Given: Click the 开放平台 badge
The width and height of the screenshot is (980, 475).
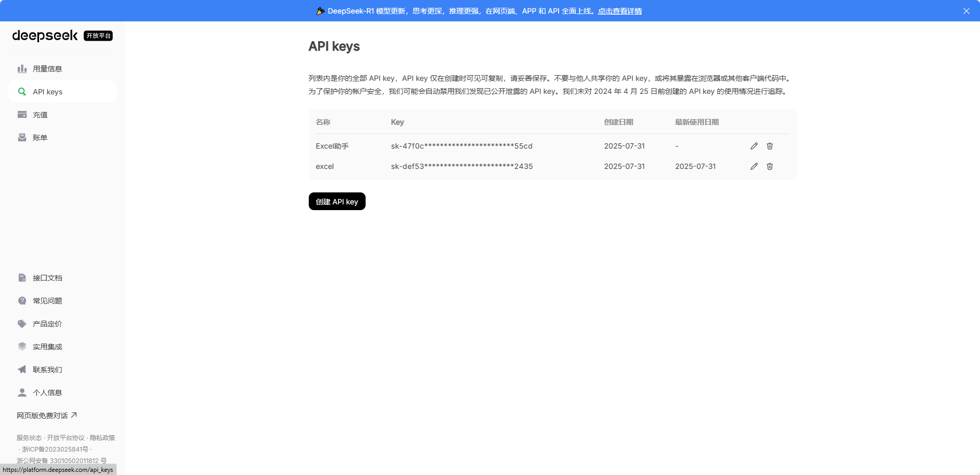Looking at the screenshot, I should (x=99, y=35).
